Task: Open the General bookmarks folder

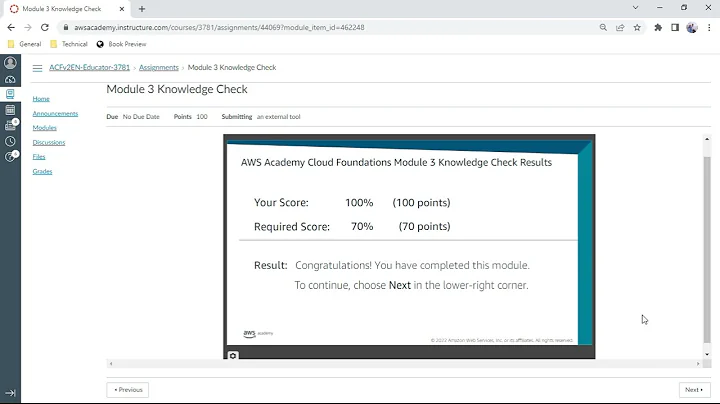Action: 25,44
